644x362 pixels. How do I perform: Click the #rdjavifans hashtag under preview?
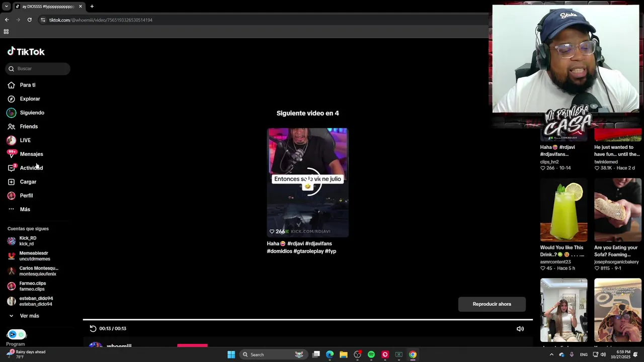pos(318,244)
